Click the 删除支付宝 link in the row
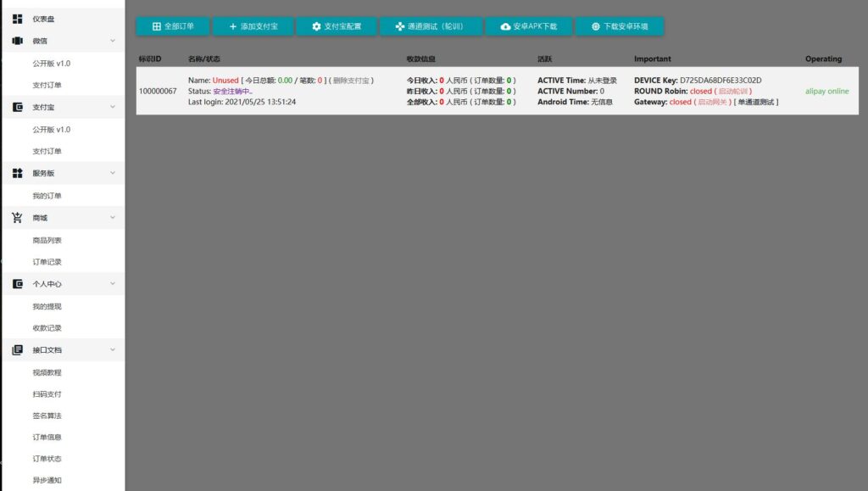The image size is (868, 491). click(x=350, y=81)
